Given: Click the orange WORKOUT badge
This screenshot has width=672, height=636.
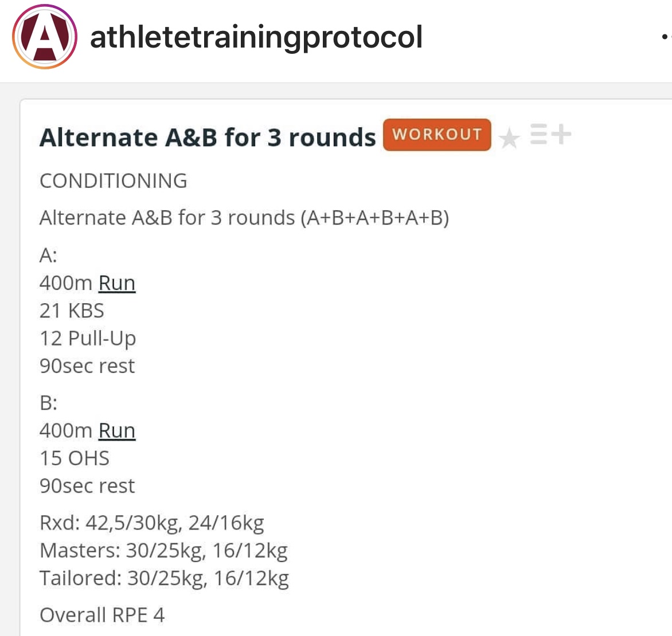Looking at the screenshot, I should [437, 135].
